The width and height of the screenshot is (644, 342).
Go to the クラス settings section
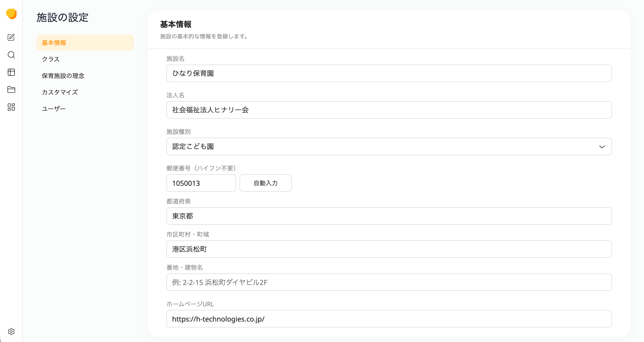coord(85,59)
